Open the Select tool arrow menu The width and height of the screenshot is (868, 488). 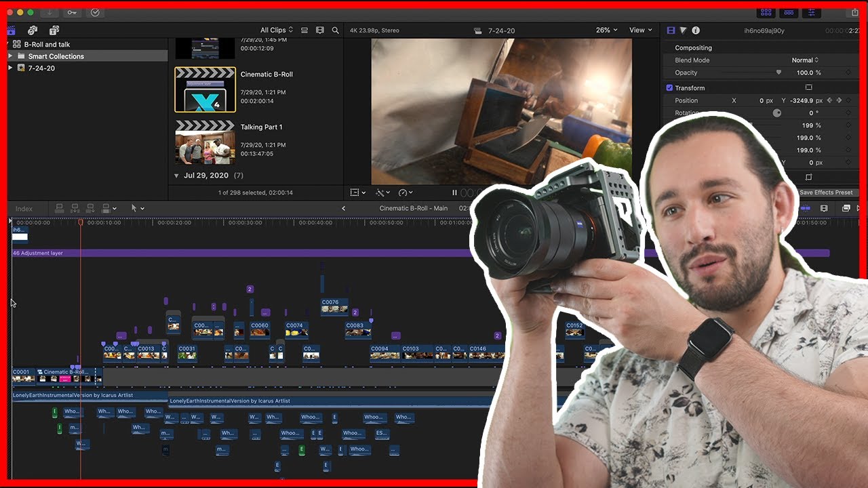138,208
